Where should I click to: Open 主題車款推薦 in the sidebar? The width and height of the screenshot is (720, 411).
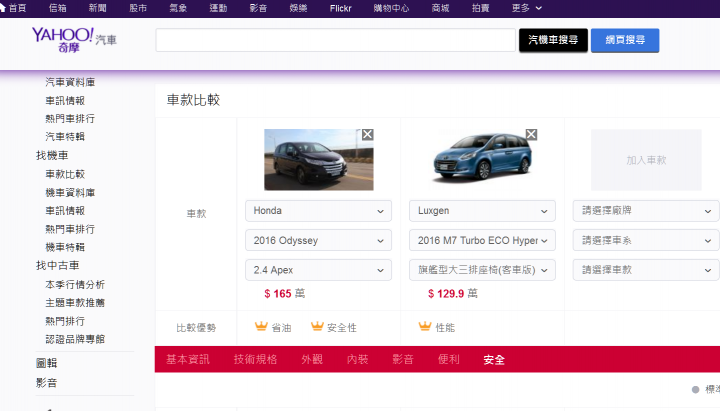tap(75, 303)
